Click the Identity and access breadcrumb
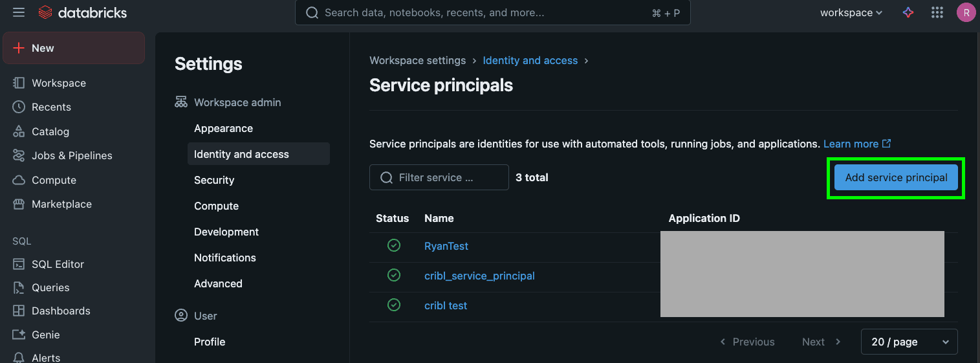 (530, 60)
